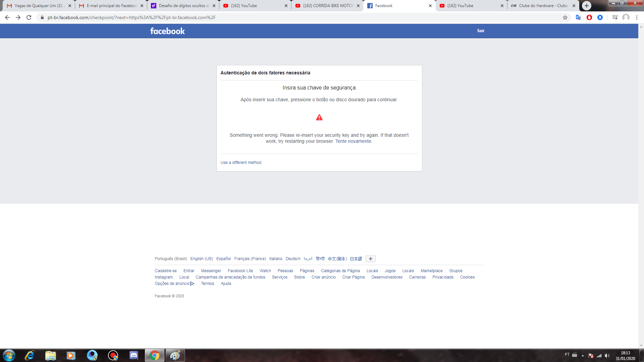The height and width of the screenshot is (362, 644).
Task: Open the volume control in tray
Action: [607, 356]
